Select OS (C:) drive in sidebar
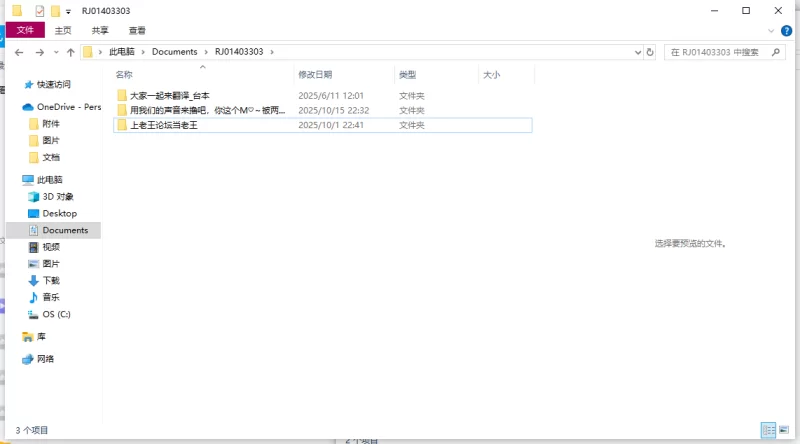 point(56,314)
